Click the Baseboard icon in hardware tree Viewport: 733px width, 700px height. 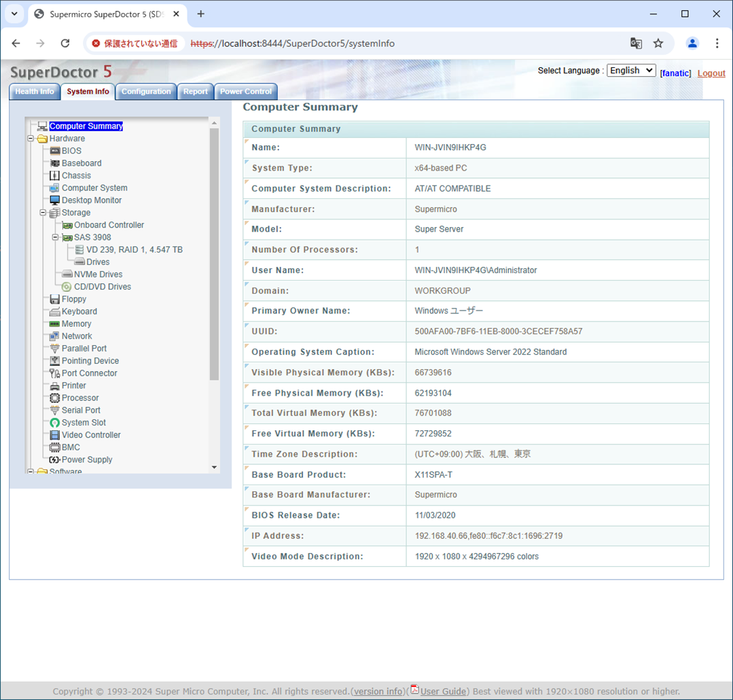55,163
